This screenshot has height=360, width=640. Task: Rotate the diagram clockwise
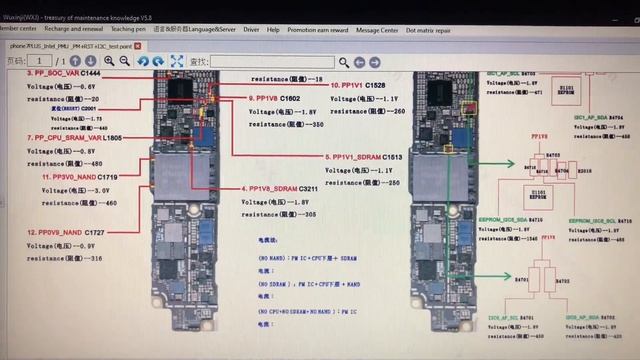coord(158,61)
